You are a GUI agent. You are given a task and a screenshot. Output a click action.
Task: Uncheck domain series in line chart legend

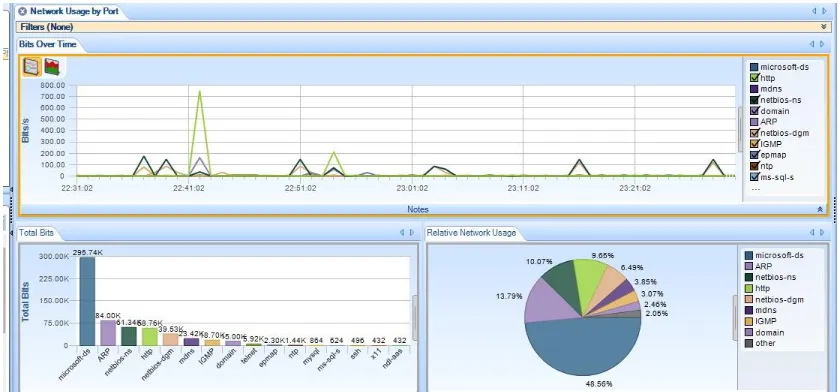754,111
